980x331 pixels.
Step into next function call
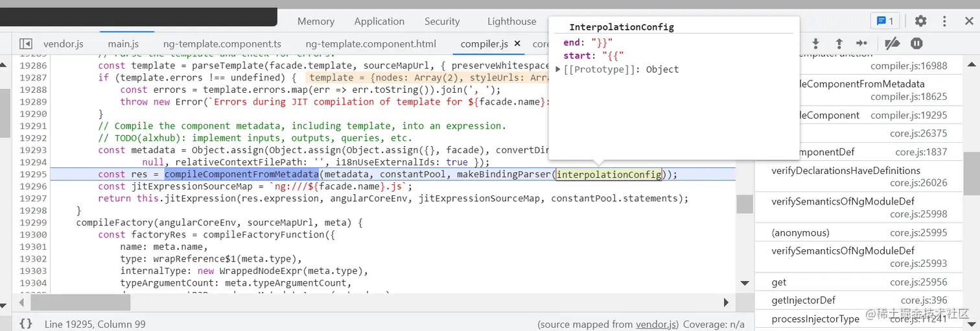815,43
